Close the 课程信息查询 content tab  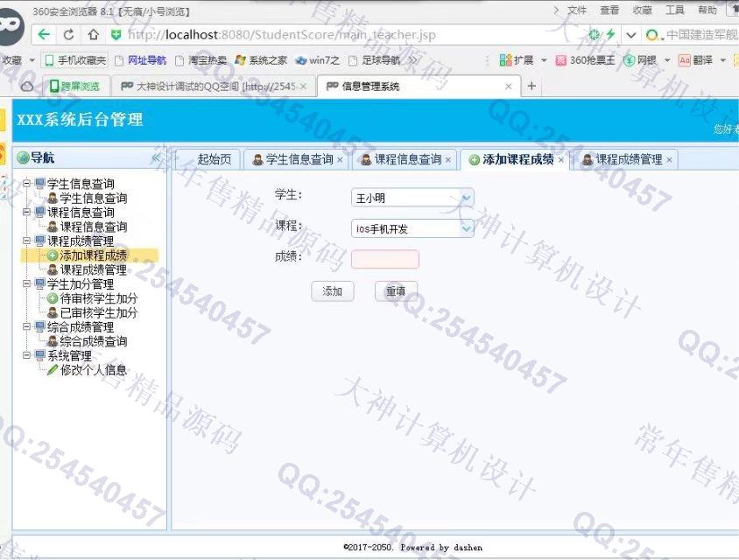(448, 160)
